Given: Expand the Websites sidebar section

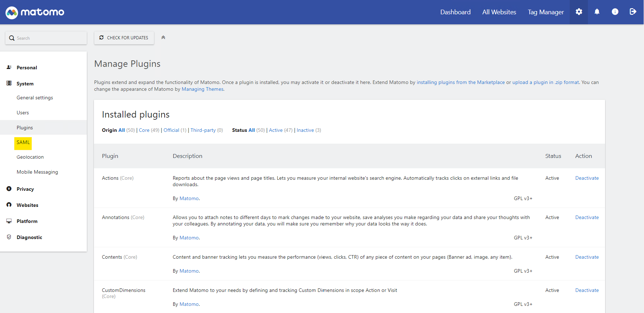Looking at the screenshot, I should point(28,205).
